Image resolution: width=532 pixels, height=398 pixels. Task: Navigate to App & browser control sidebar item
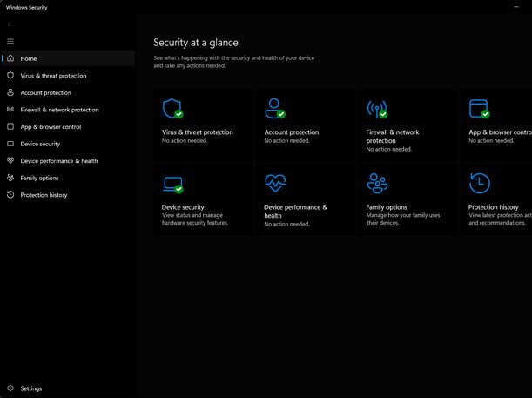(51, 127)
